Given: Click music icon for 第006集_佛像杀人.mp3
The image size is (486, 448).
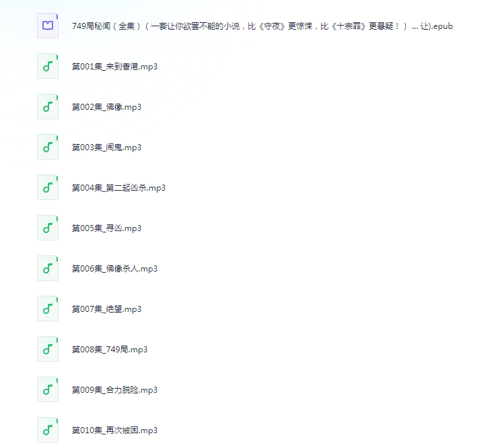Looking at the screenshot, I should pos(48,268).
